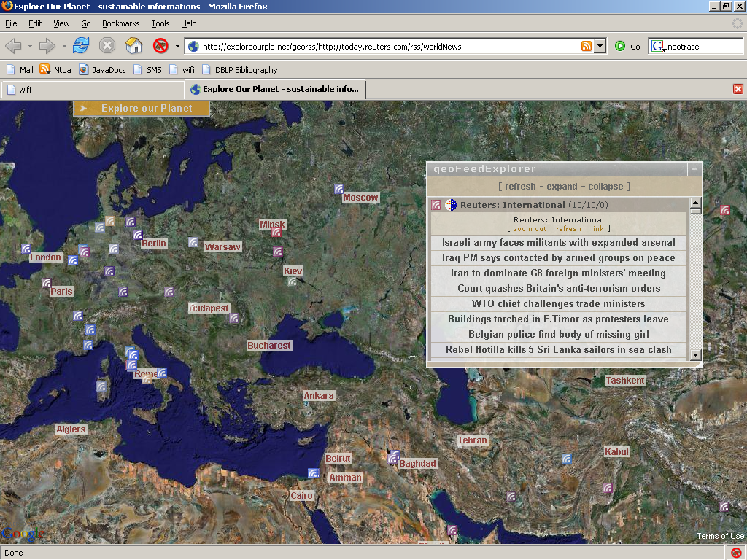The width and height of the screenshot is (747, 560).
Task: Click the feed marker next to Baghdad
Action: coord(393,458)
